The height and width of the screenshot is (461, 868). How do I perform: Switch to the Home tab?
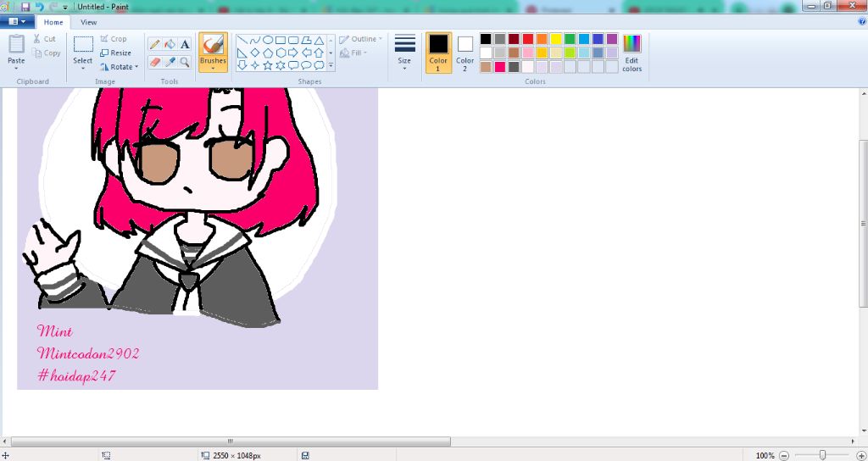click(53, 22)
